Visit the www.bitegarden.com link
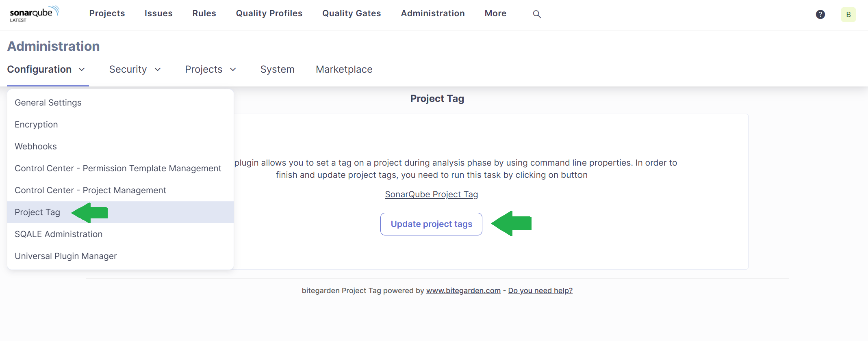 (463, 291)
